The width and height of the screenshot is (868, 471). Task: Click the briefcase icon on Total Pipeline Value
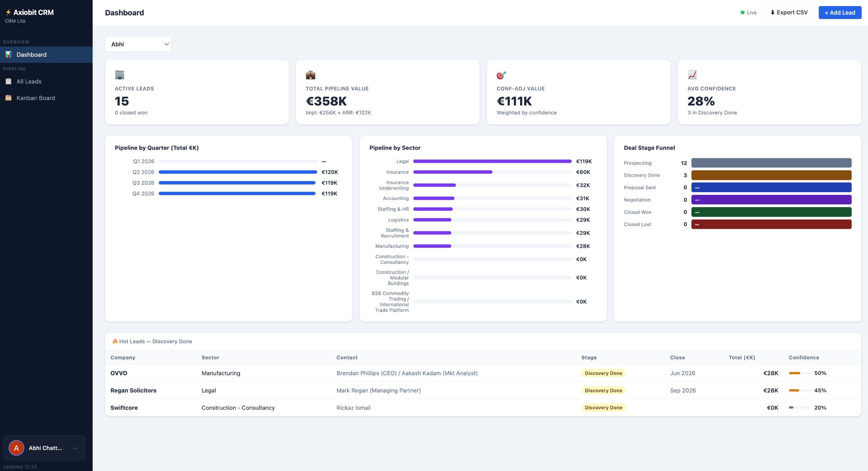coord(311,75)
